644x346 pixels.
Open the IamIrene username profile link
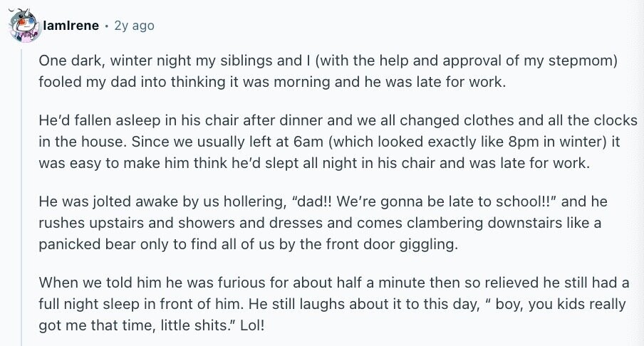[71, 26]
